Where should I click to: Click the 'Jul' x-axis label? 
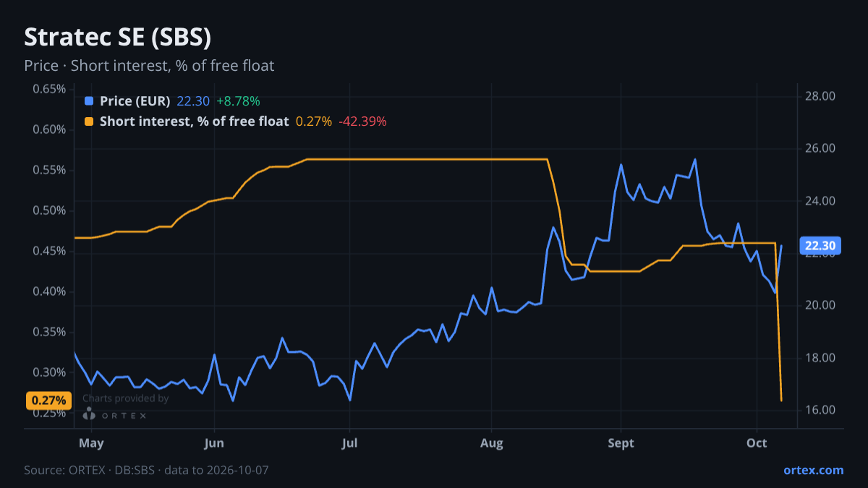(x=350, y=443)
